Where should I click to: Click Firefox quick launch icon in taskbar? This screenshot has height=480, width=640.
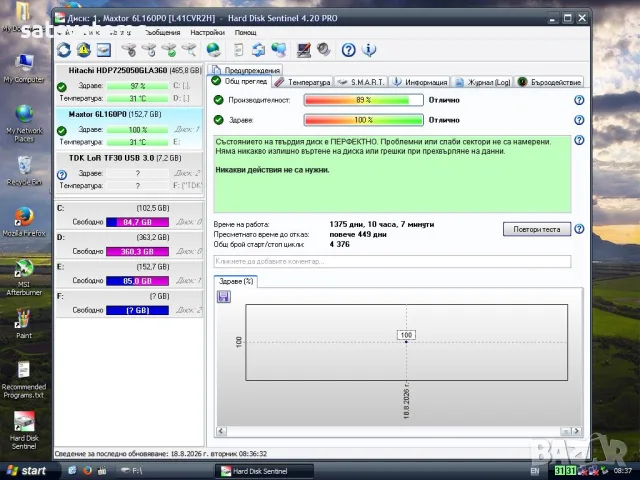87,471
